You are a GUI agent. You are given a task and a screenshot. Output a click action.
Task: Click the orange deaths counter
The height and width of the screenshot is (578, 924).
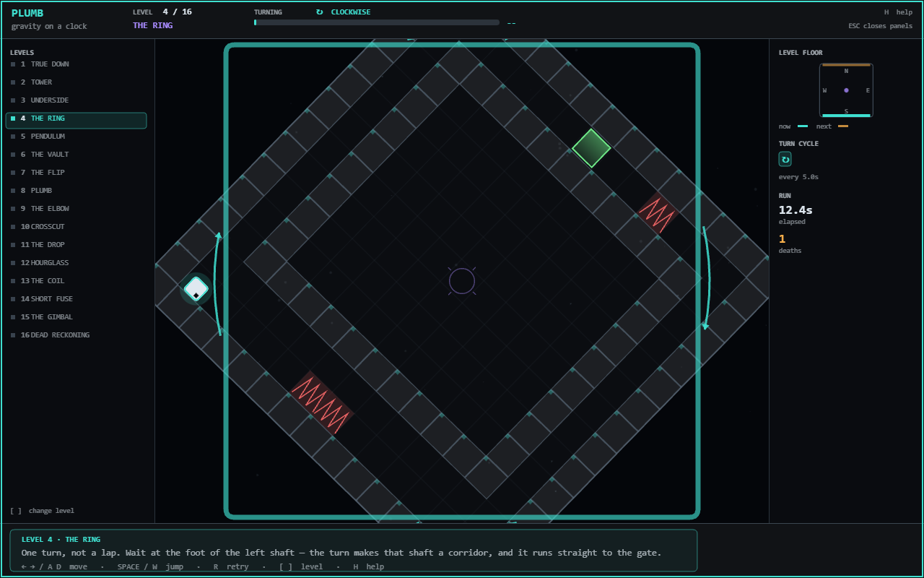click(782, 239)
